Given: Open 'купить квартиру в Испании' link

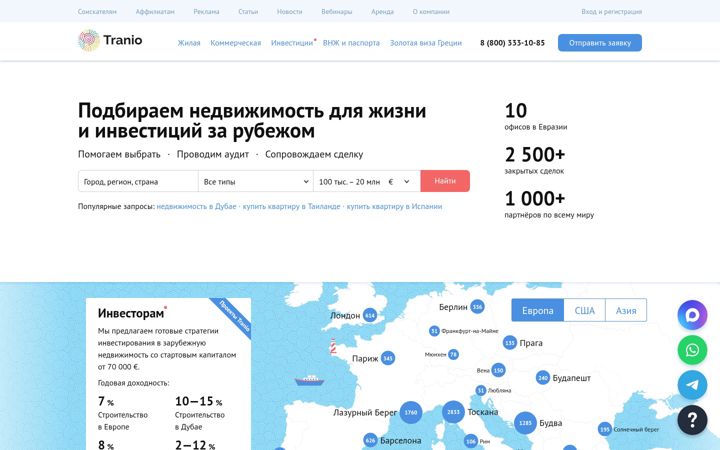Looking at the screenshot, I should coord(394,206).
